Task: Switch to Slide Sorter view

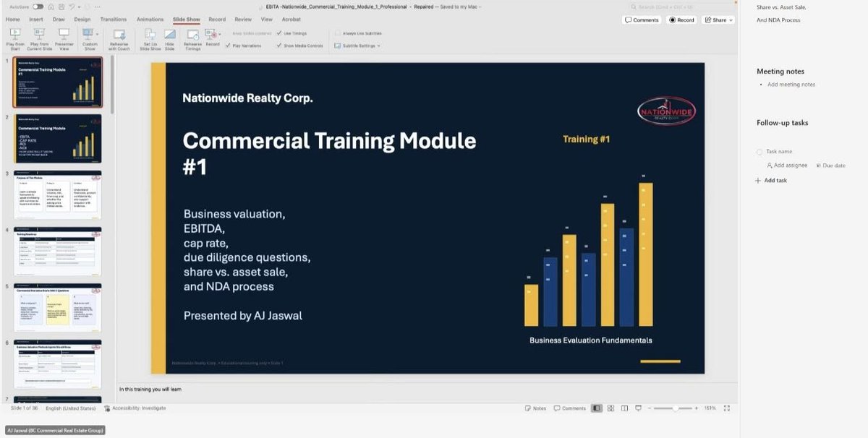Action: pos(610,408)
